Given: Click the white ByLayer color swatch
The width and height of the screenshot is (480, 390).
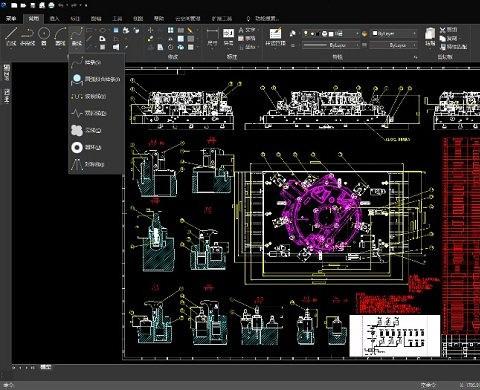Looking at the screenshot, I should pyautogui.click(x=375, y=33).
